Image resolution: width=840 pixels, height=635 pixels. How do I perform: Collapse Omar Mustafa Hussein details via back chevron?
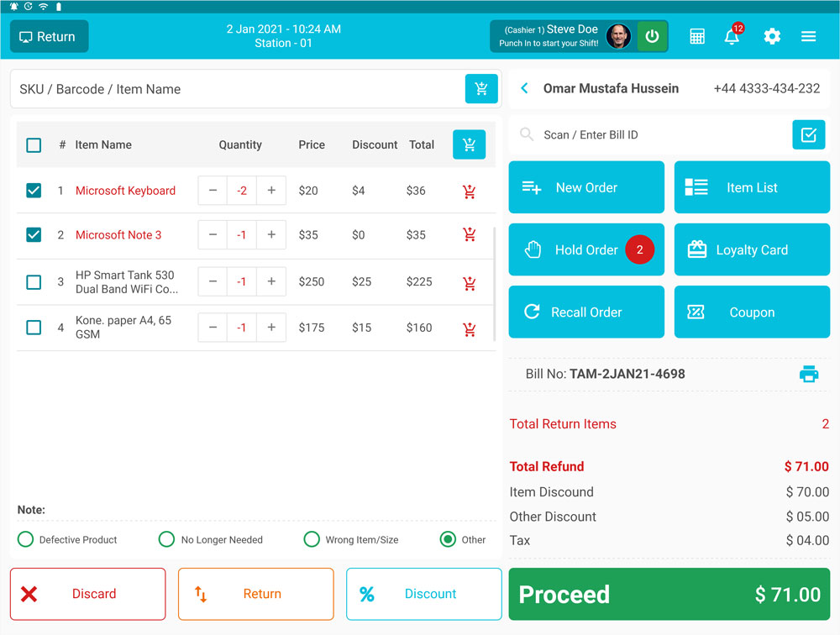524,87
